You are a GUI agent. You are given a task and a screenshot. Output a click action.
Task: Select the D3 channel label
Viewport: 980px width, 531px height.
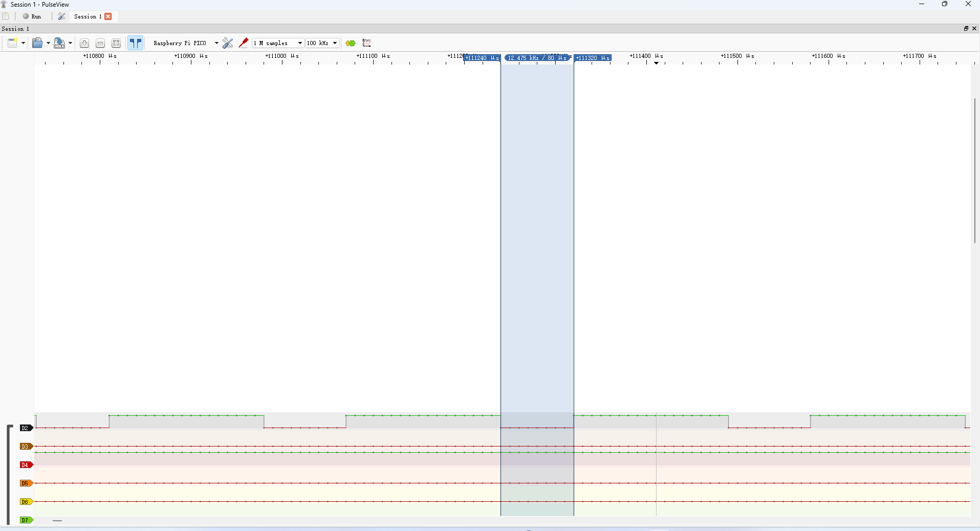(26, 447)
